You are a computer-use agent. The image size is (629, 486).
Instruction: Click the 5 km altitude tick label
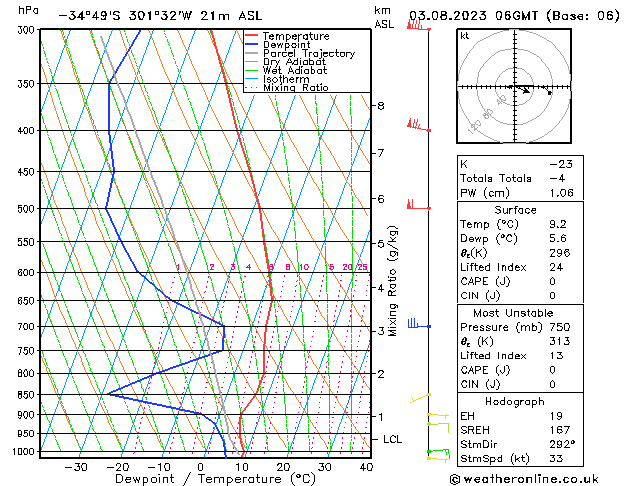381,244
